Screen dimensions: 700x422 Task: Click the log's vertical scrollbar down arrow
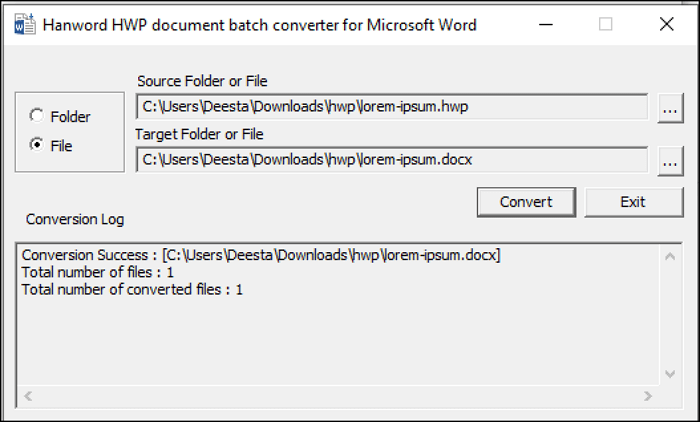pos(670,373)
